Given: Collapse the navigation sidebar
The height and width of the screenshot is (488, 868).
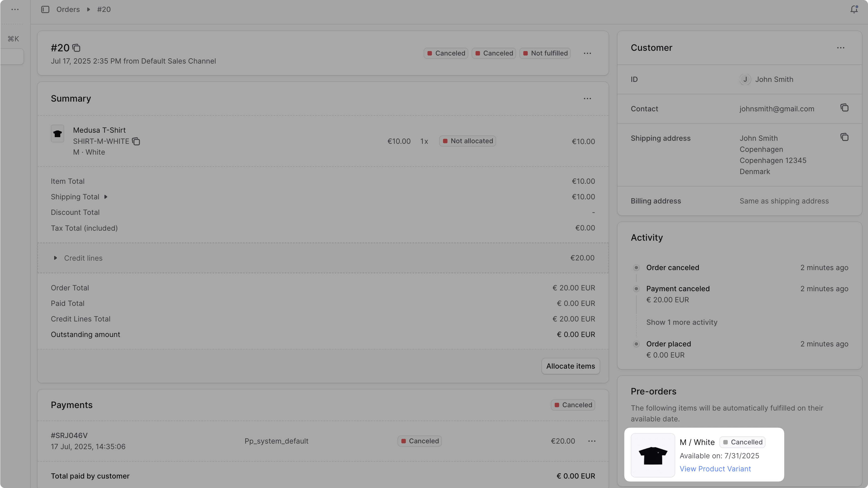Looking at the screenshot, I should click(x=45, y=9).
